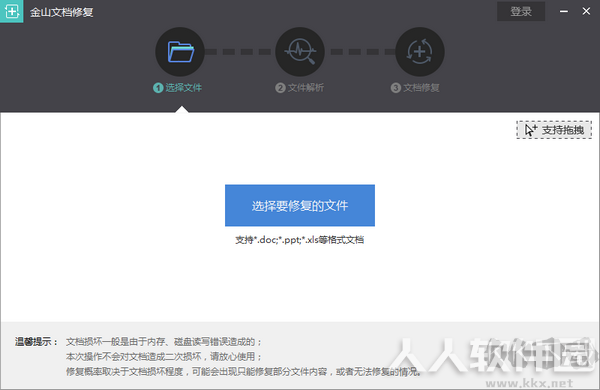Screen dimensions: 600x390
Task: Click the tip line starting 文档损坏一般是由于内存
Action: tap(164, 342)
